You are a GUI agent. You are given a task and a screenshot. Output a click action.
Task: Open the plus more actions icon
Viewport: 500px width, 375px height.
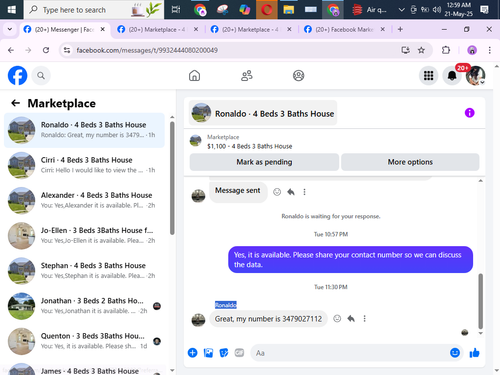click(192, 353)
